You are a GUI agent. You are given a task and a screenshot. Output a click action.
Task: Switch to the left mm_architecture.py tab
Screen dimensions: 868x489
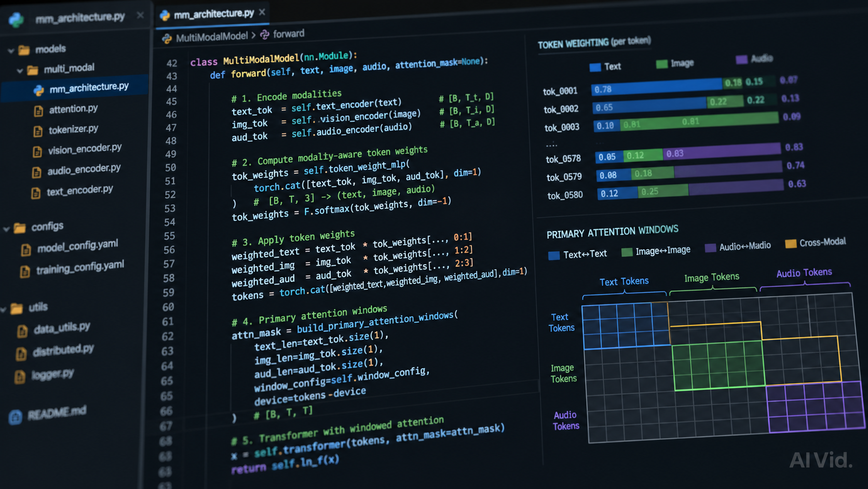pyautogui.click(x=76, y=18)
